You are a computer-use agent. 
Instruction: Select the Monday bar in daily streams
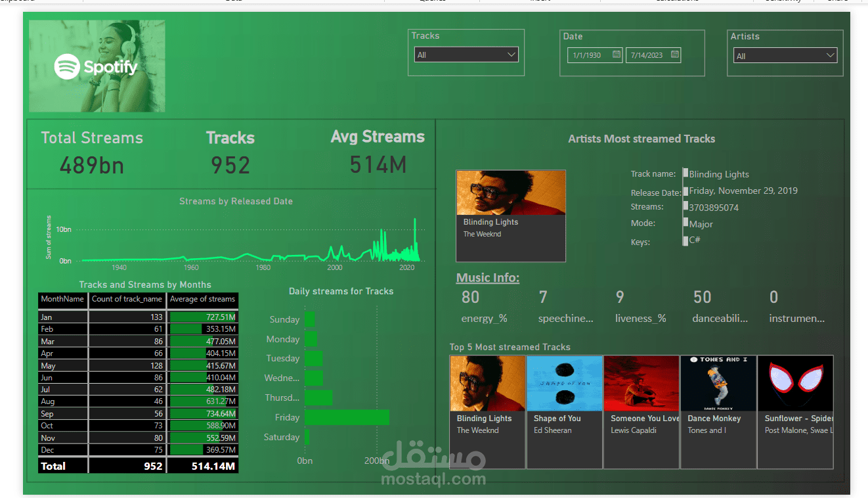pyautogui.click(x=311, y=339)
